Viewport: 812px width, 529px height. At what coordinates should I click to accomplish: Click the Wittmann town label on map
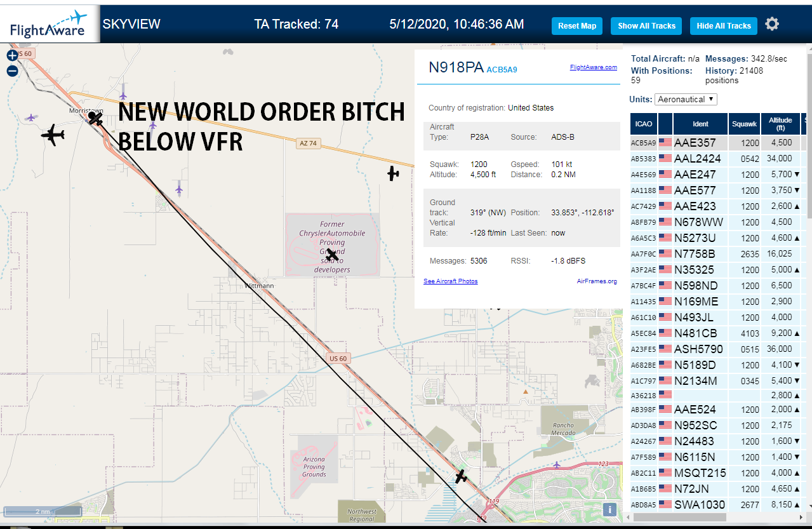click(259, 286)
